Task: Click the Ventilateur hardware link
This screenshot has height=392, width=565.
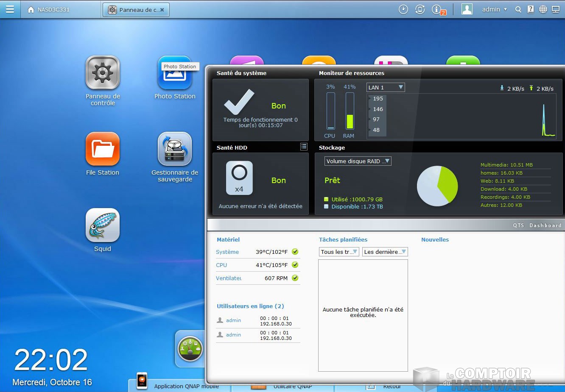Action: (229, 278)
